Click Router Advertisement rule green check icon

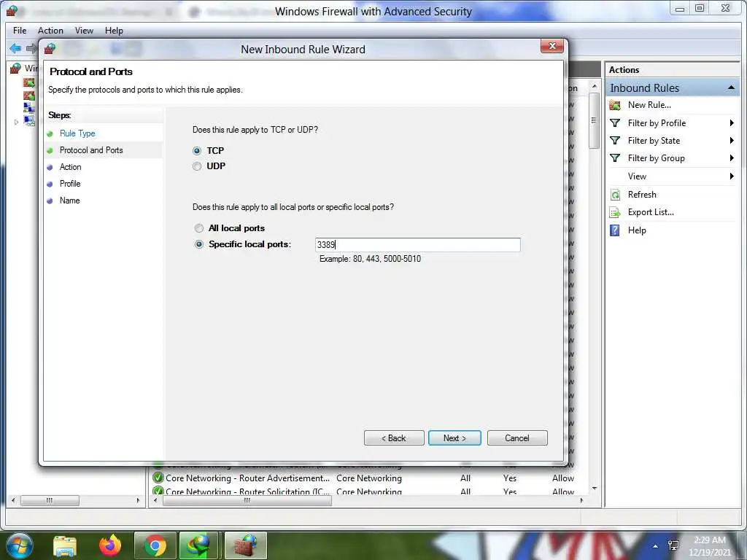(x=158, y=478)
